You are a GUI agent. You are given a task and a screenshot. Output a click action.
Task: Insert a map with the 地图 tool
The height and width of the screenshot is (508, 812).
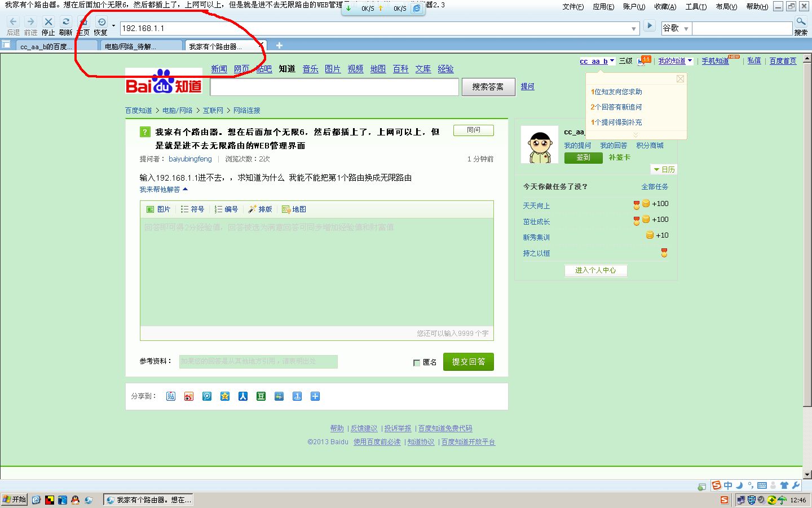pos(294,209)
